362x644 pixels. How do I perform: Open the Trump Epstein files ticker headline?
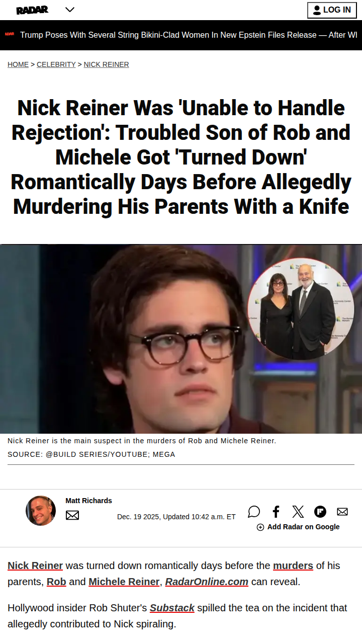click(x=189, y=35)
